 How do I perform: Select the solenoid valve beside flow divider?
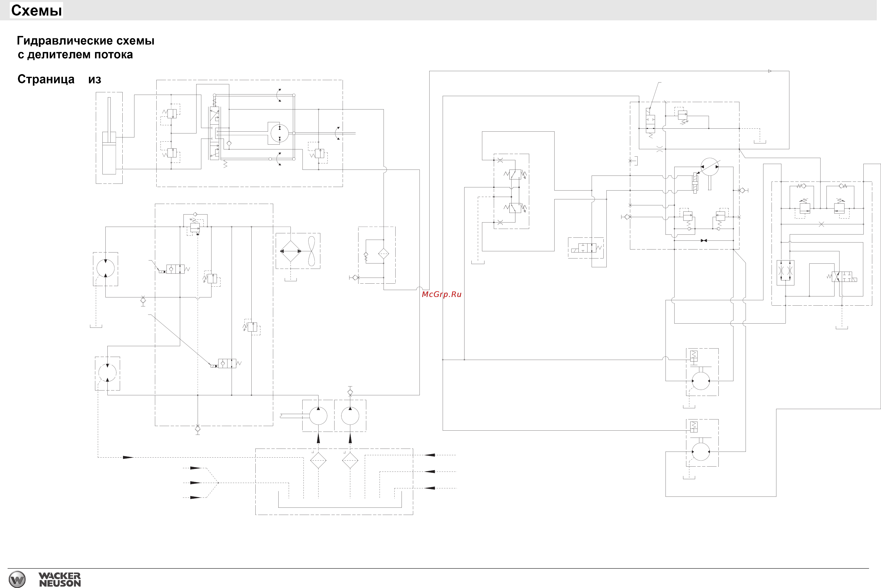pyautogui.click(x=842, y=277)
